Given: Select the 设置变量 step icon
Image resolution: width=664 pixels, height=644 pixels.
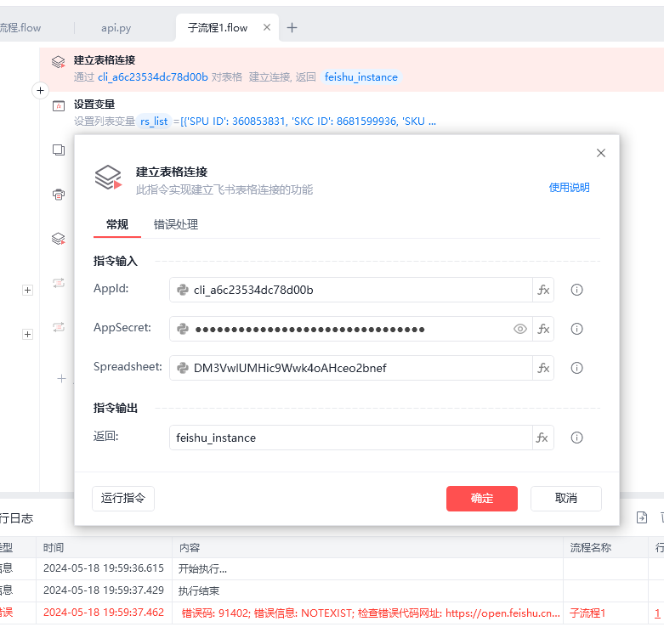Looking at the screenshot, I should pyautogui.click(x=59, y=105).
